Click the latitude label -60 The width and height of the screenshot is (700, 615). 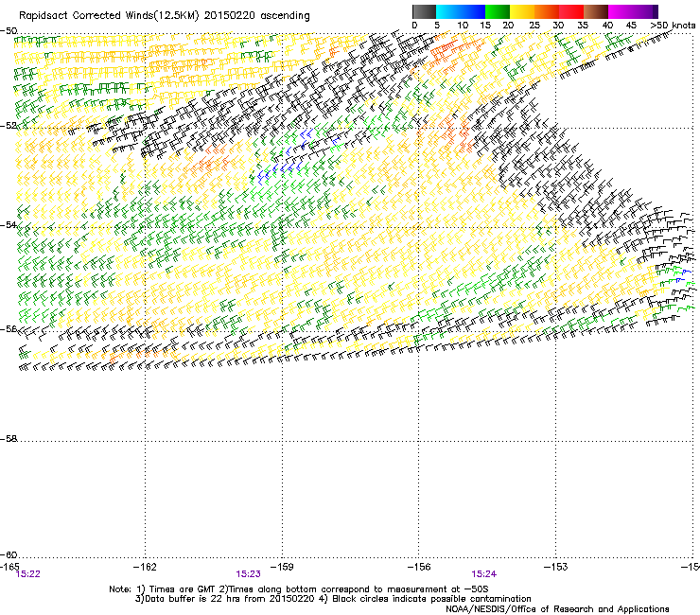[x=9, y=554]
